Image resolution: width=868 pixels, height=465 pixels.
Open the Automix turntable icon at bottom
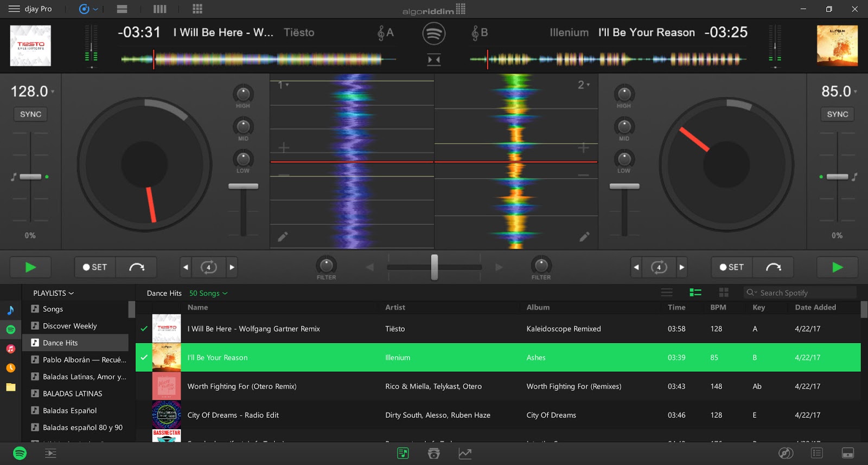[433, 453]
